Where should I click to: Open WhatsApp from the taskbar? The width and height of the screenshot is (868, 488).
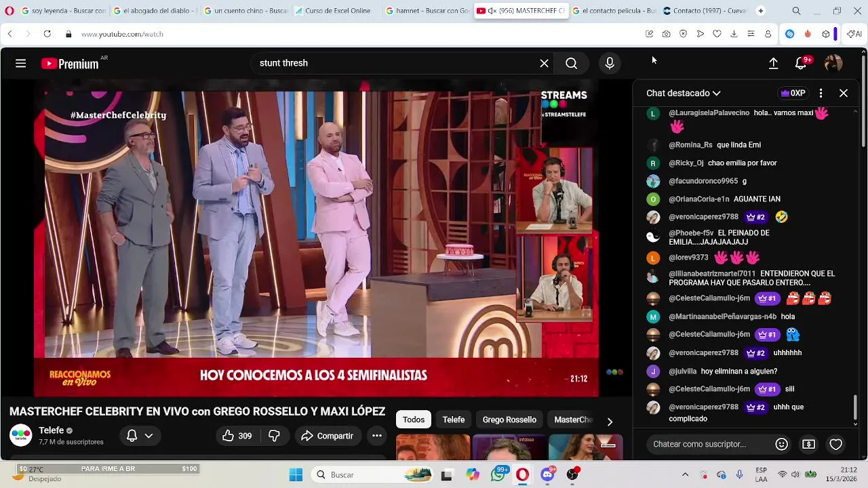(x=498, y=474)
